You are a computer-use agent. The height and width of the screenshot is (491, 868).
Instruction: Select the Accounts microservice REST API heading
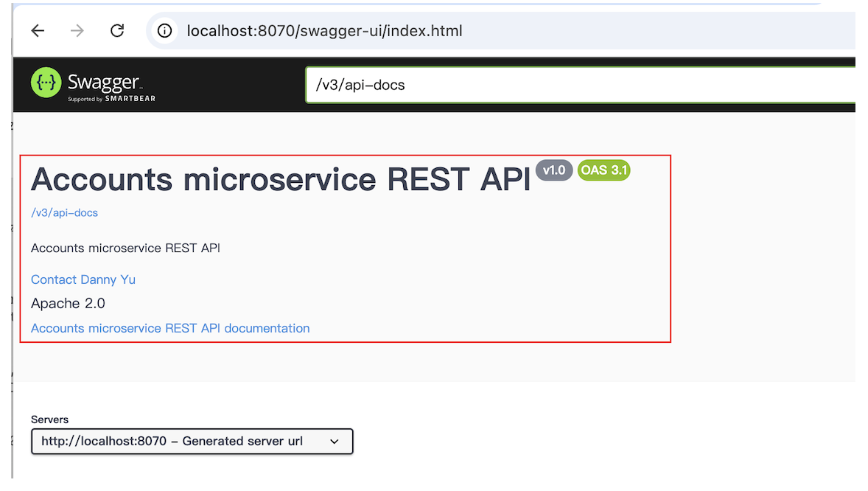coord(281,179)
